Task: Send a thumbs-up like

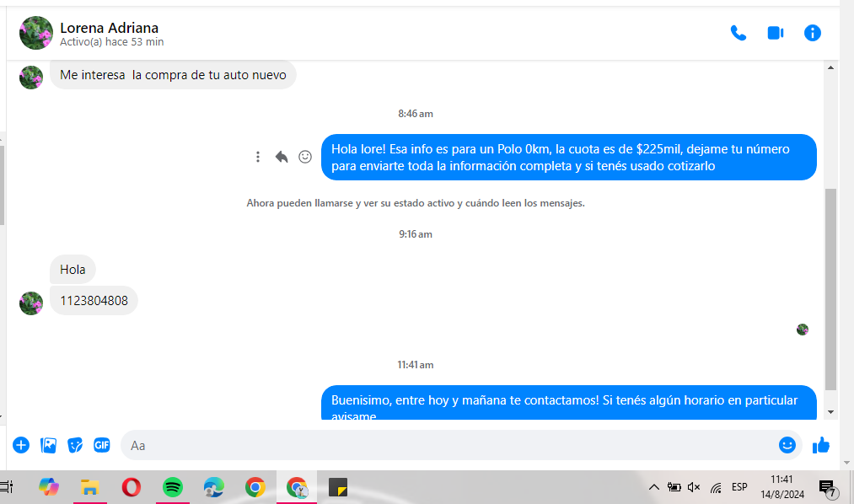Action: click(x=821, y=445)
